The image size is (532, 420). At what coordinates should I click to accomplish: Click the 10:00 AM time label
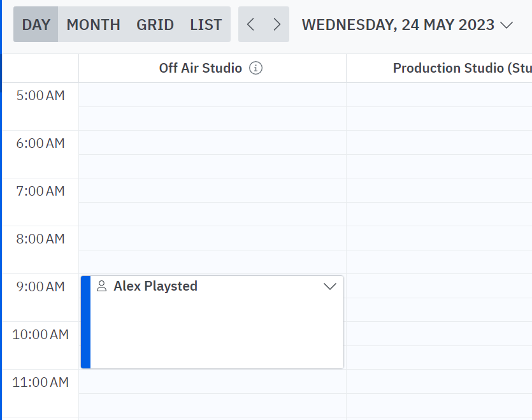click(40, 335)
